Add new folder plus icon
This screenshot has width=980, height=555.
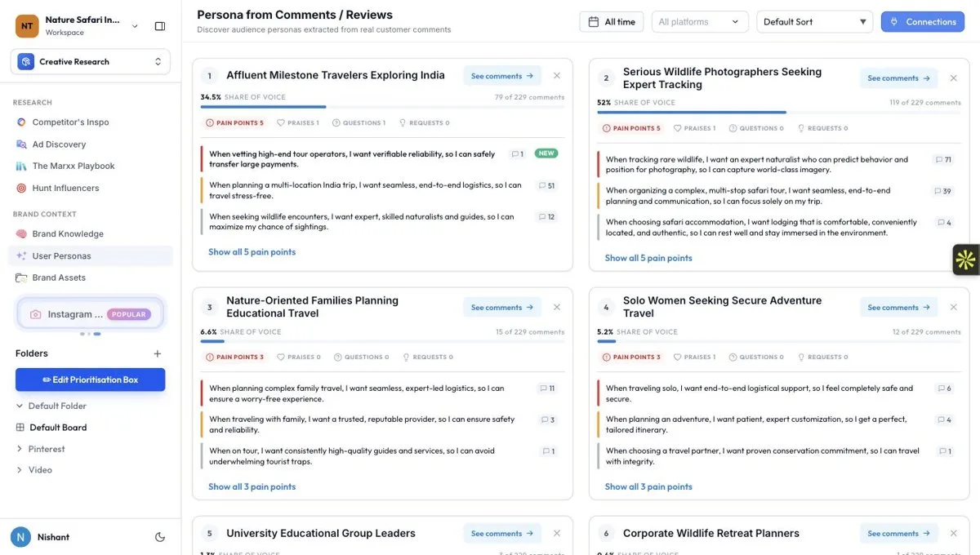tap(158, 353)
